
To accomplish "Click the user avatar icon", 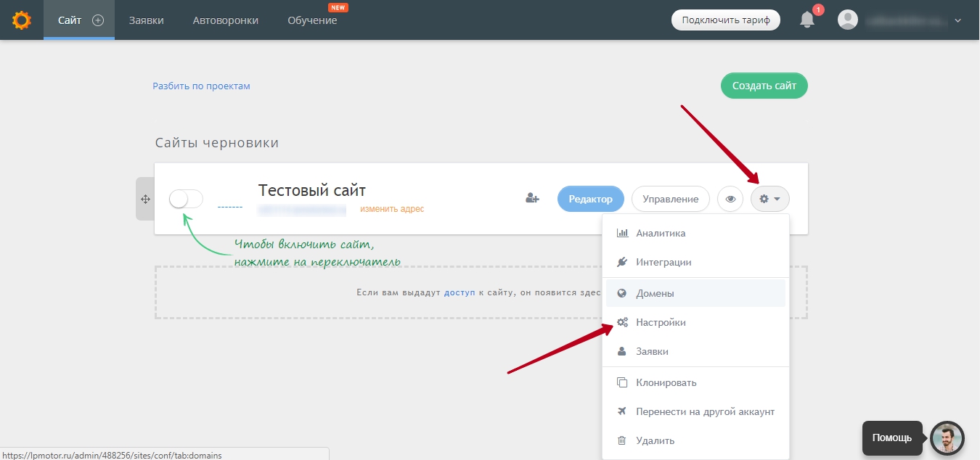I will (847, 20).
